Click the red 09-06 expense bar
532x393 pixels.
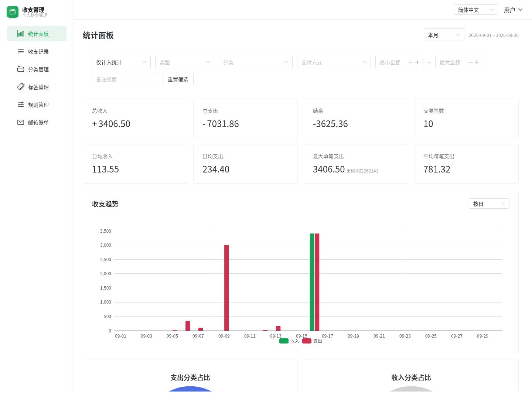[x=188, y=326]
